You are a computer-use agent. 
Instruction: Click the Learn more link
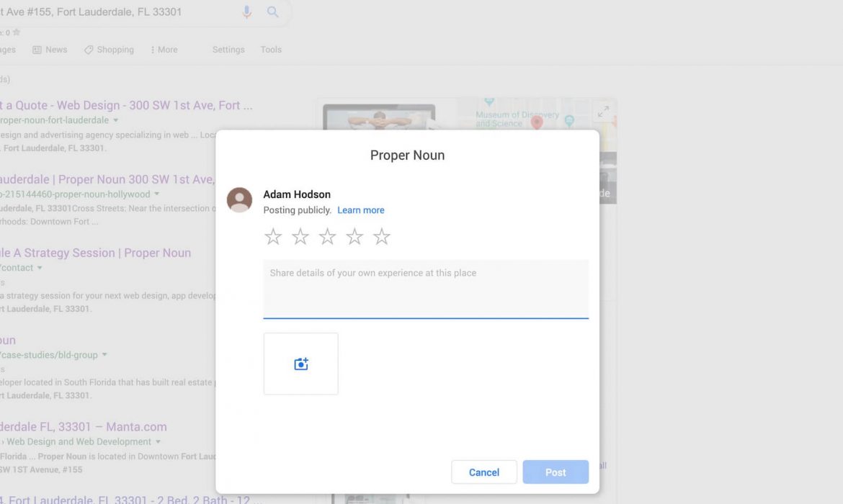point(361,210)
